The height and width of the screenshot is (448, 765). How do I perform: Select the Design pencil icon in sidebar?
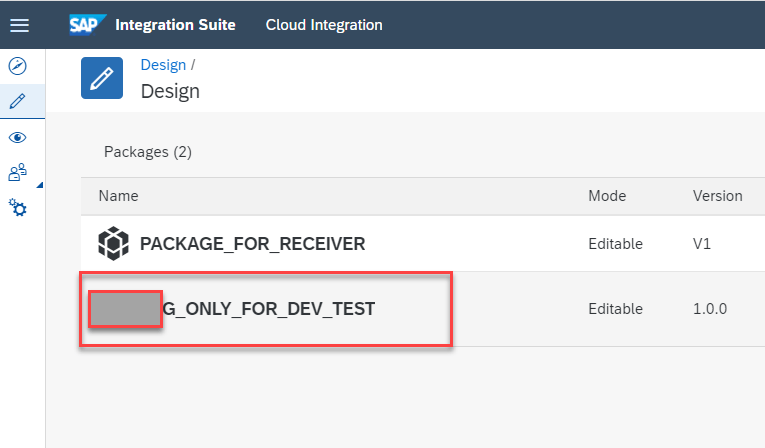[17, 101]
